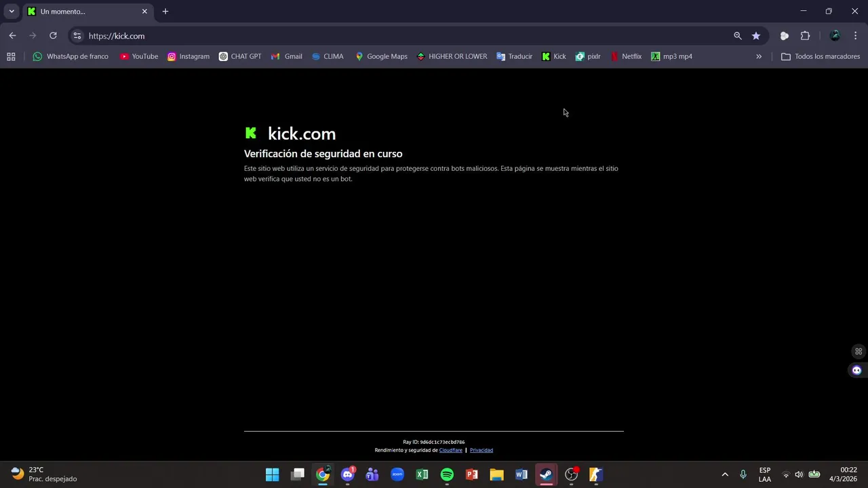Open PowerPoint from the taskbar
Viewport: 868px width, 488px height.
click(472, 474)
